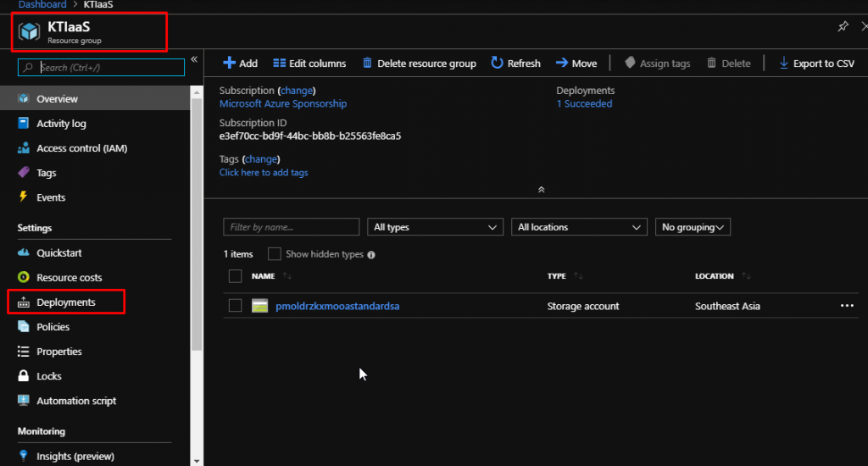Sort by the LOCATION column arrows

(746, 275)
